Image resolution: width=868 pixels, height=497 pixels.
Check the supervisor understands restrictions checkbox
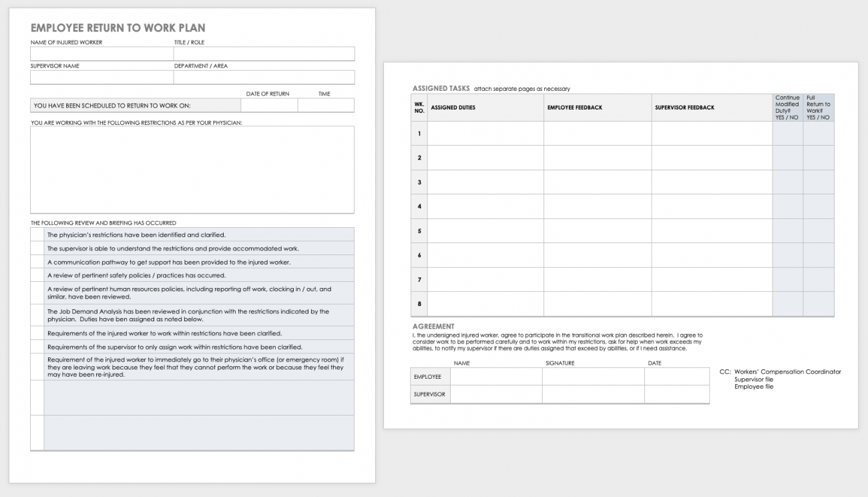pos(36,247)
